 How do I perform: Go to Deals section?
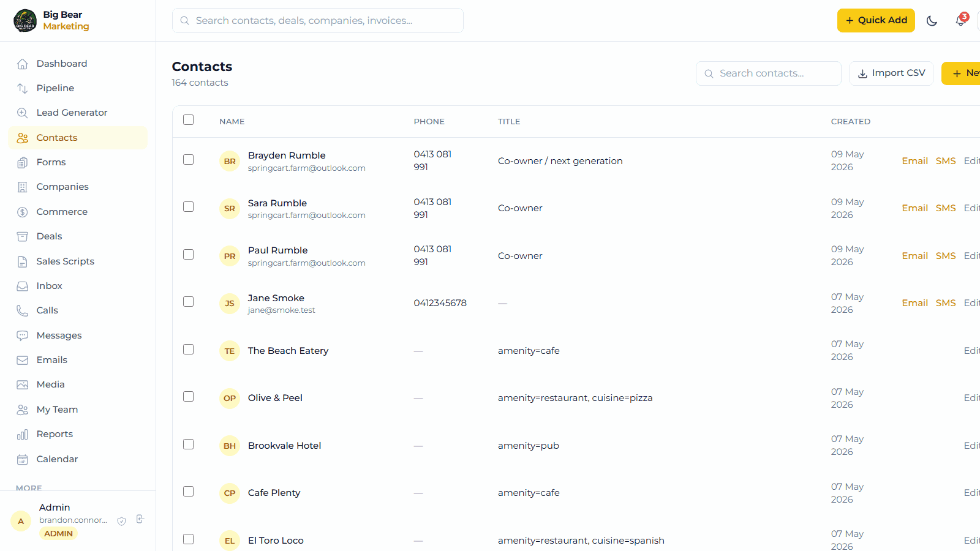point(78,236)
